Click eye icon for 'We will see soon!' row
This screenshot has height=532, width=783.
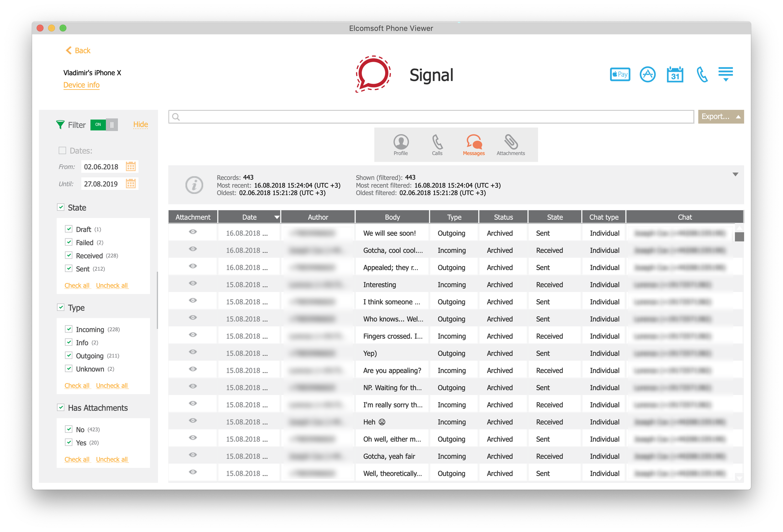(x=193, y=232)
